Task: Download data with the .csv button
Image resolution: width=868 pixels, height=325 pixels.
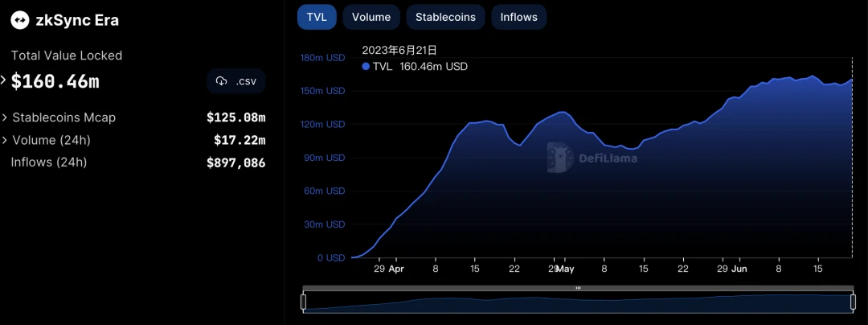Action: [236, 81]
